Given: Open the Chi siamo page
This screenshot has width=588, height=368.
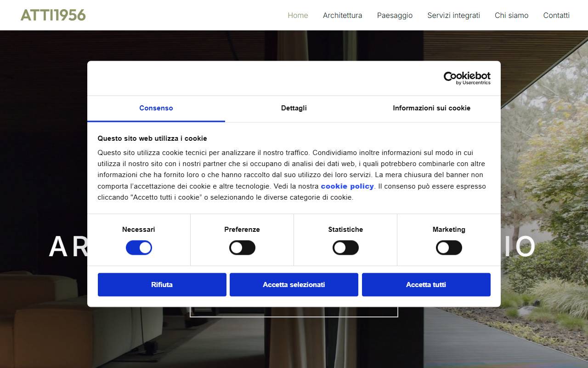Looking at the screenshot, I should point(511,15).
